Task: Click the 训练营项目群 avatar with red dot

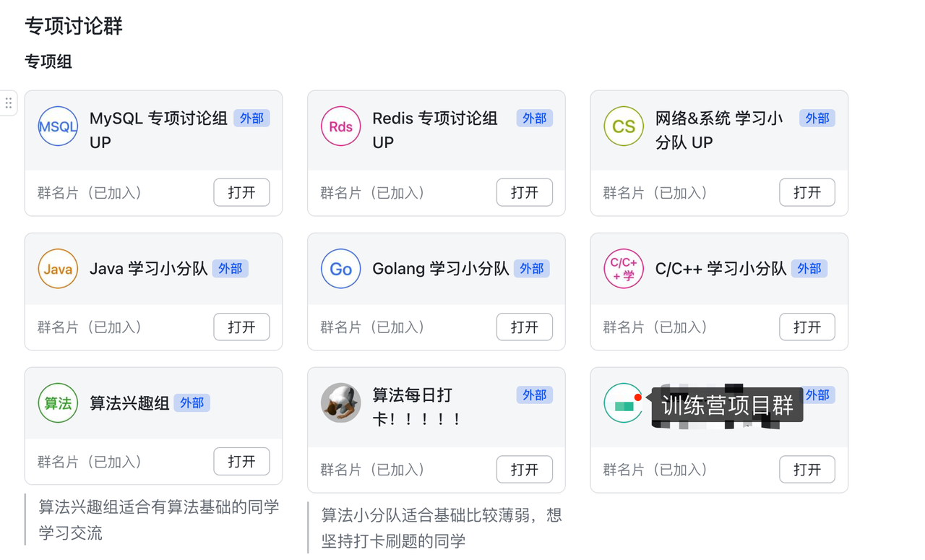Action: (x=623, y=403)
